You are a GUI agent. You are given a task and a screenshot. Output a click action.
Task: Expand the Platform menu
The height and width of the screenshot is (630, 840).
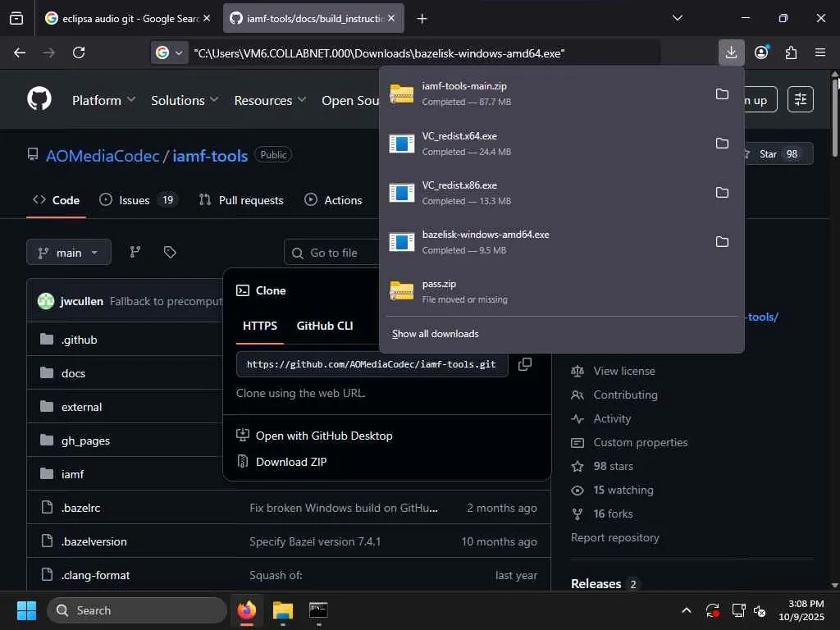(103, 100)
